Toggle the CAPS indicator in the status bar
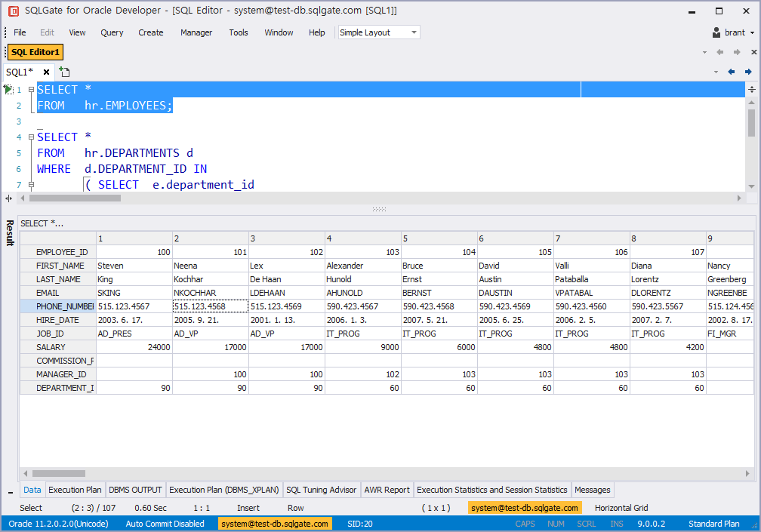Viewport: 761px width, 532px height. (525, 523)
